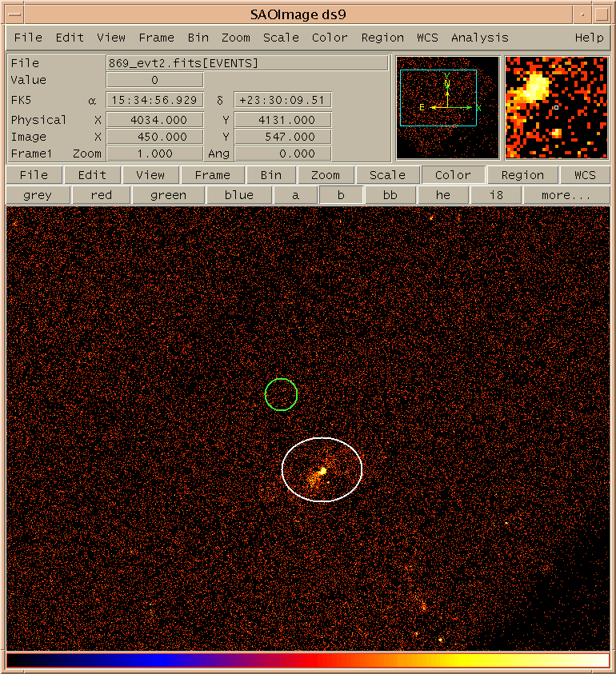Click the bright source inside the ellipse

pyautogui.click(x=322, y=471)
